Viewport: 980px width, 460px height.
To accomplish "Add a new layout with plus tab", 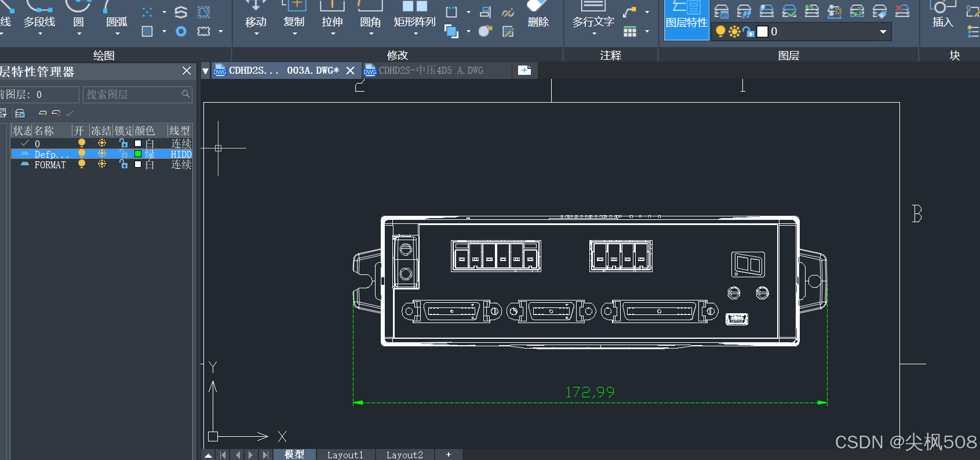I will (x=448, y=455).
